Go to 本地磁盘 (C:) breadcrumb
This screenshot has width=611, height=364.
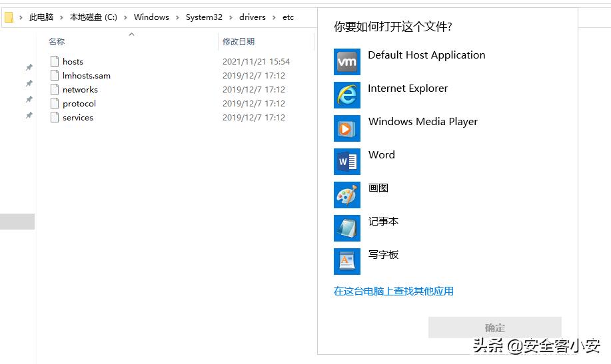93,17
